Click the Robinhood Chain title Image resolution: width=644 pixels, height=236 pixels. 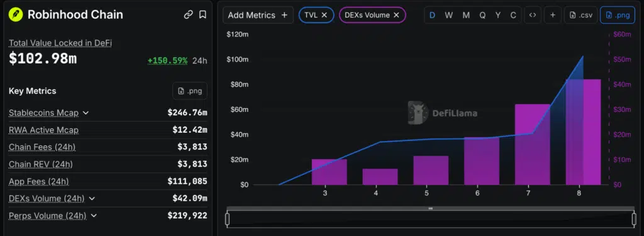click(x=75, y=15)
